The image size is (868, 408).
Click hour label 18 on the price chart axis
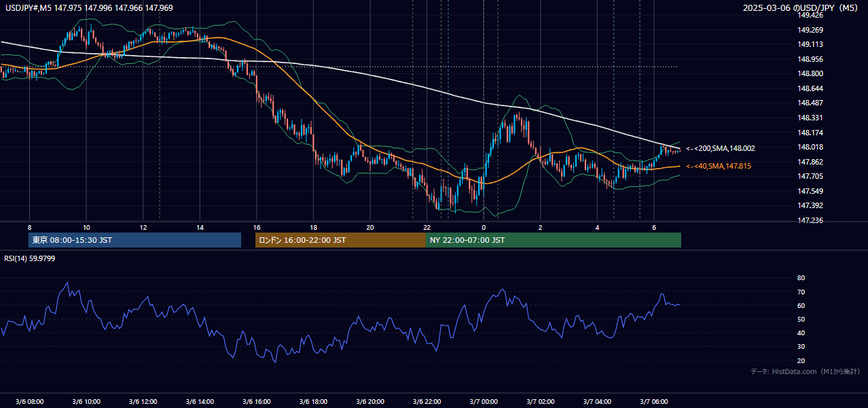pyautogui.click(x=313, y=227)
